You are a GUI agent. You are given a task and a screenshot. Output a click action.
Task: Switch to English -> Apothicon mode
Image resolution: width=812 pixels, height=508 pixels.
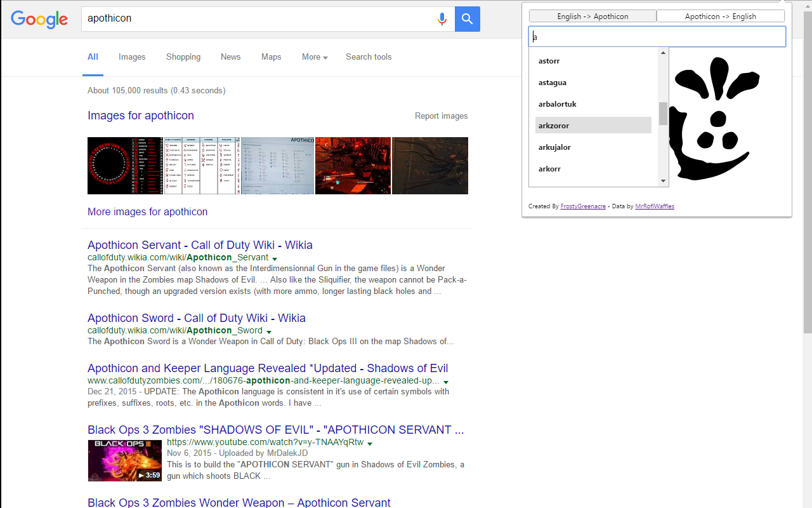593,17
